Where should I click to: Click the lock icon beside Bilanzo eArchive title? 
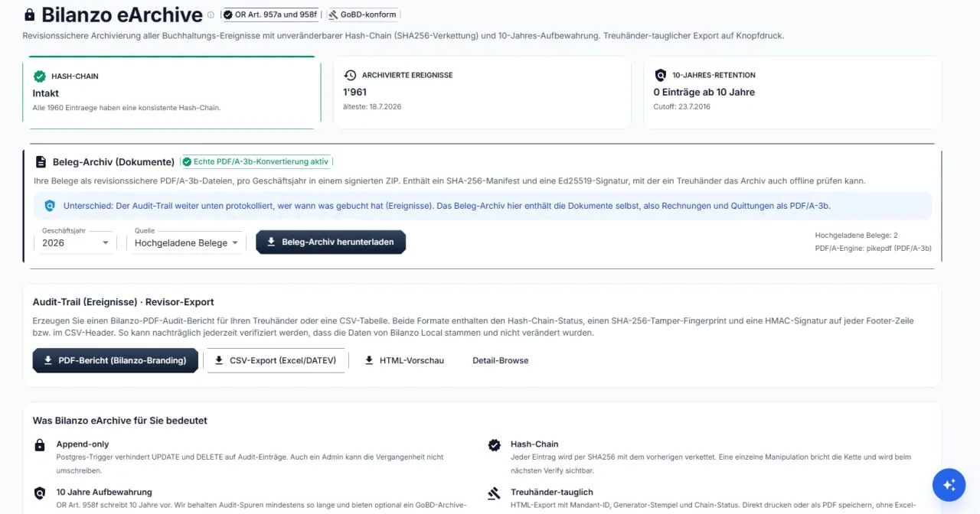tap(30, 15)
